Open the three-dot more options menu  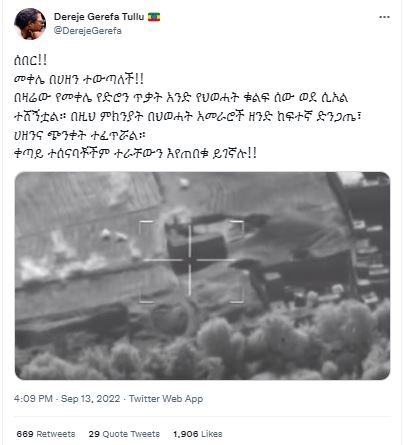(x=384, y=17)
